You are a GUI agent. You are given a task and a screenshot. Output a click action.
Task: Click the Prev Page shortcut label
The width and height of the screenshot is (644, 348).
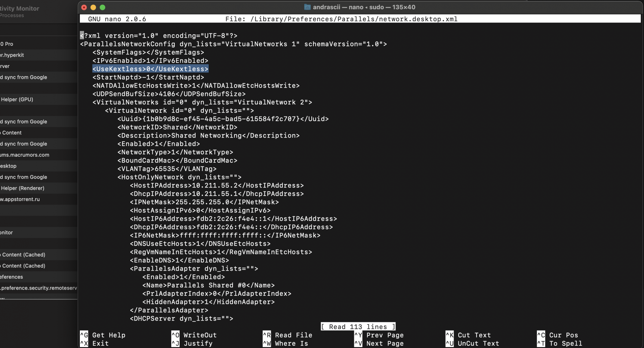(x=385, y=335)
